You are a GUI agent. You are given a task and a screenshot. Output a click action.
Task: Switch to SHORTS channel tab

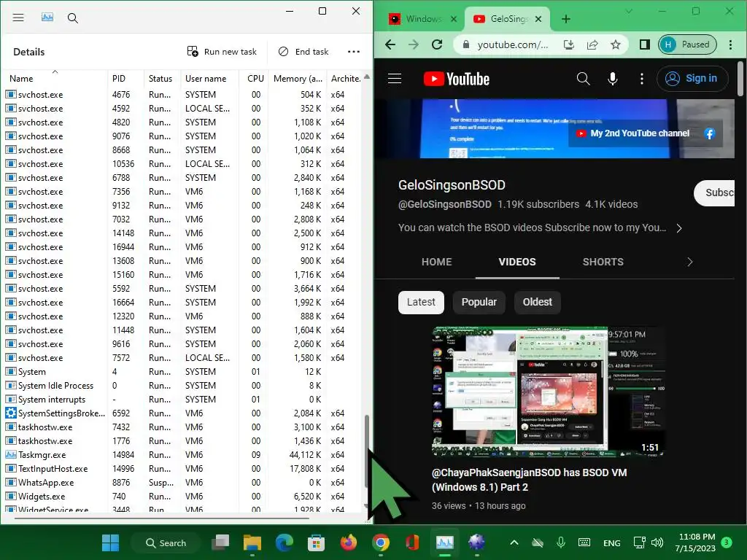603,262
